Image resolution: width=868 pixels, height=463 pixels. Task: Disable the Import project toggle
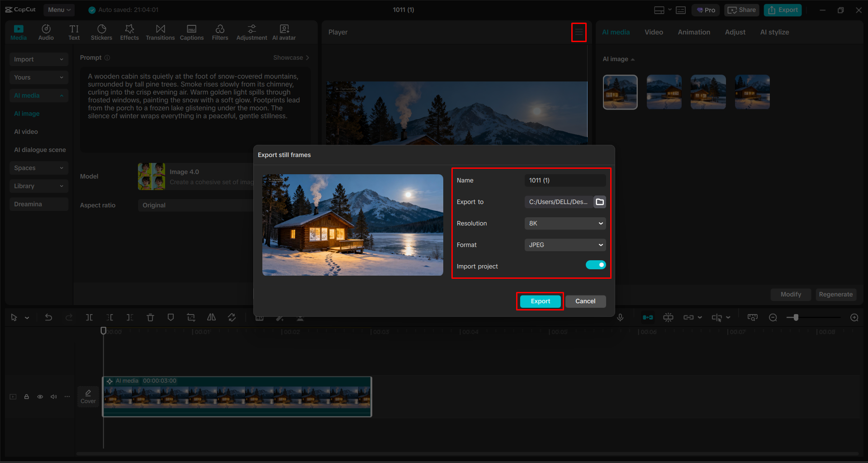pyautogui.click(x=595, y=265)
